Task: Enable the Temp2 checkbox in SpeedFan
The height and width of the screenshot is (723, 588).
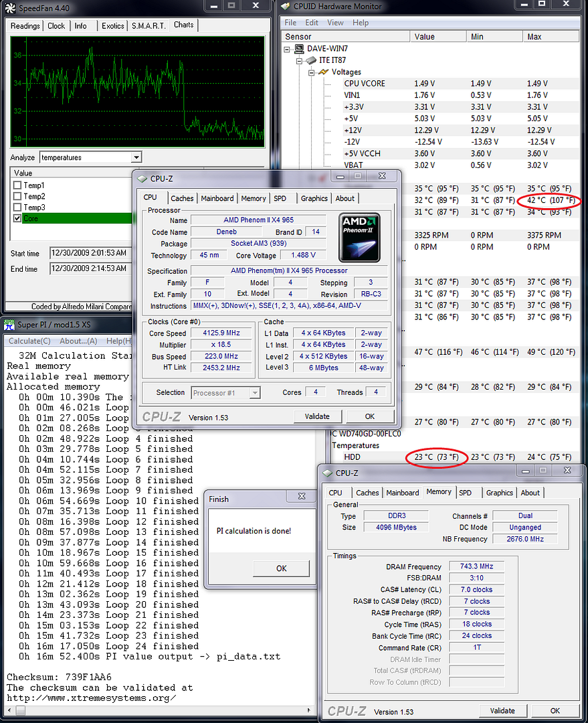Action: coord(17,196)
